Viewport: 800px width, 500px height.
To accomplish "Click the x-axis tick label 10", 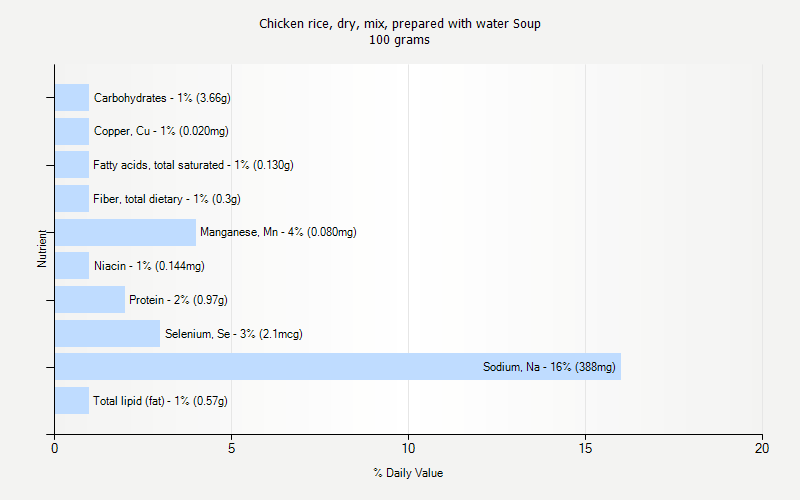I will [x=408, y=449].
